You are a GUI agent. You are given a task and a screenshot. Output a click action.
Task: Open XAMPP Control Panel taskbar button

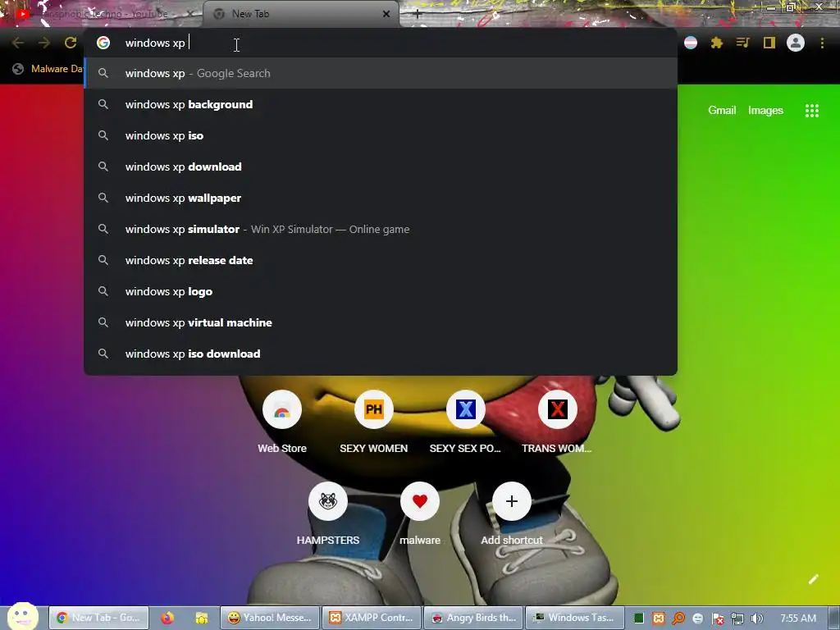pyautogui.click(x=372, y=618)
